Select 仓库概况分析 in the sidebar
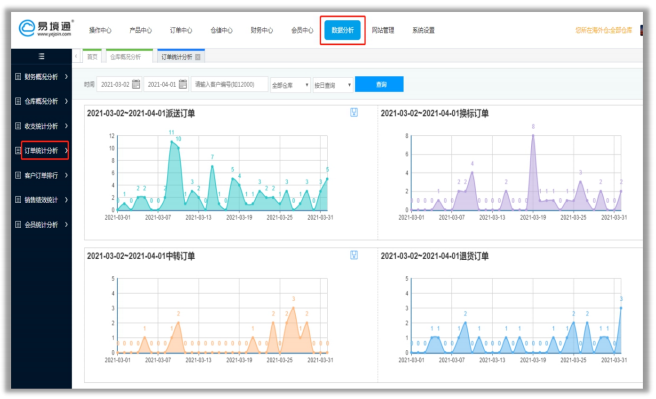The width and height of the screenshot is (656, 399). point(41,101)
